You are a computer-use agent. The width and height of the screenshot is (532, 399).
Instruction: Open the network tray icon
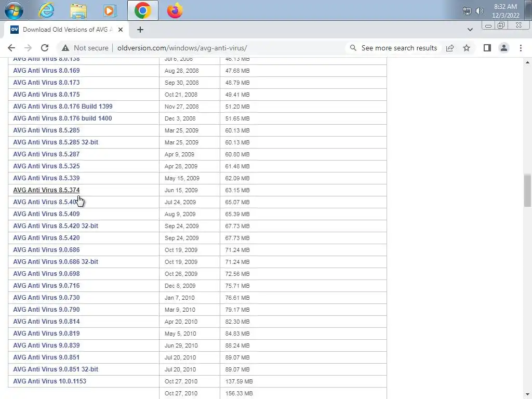[467, 11]
